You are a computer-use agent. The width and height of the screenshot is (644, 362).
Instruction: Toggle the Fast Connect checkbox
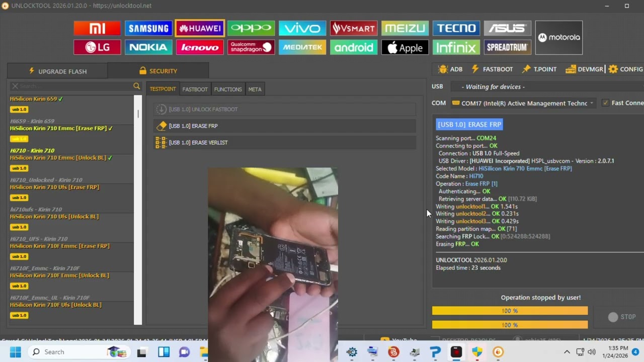(x=605, y=103)
